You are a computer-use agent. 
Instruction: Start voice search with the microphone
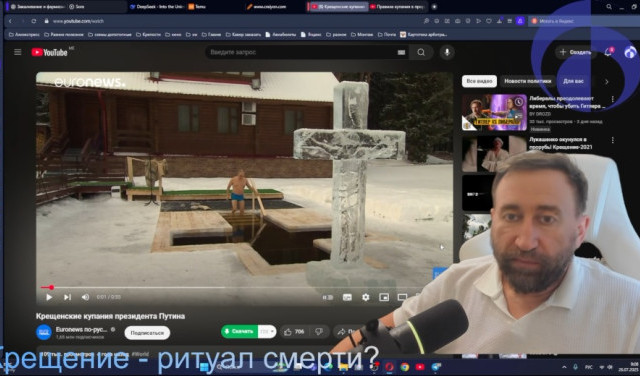coord(447,52)
